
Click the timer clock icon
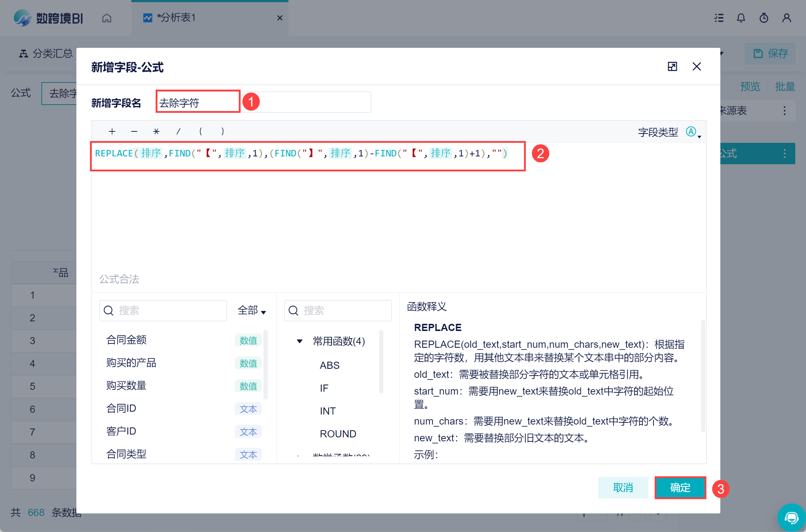point(764,18)
